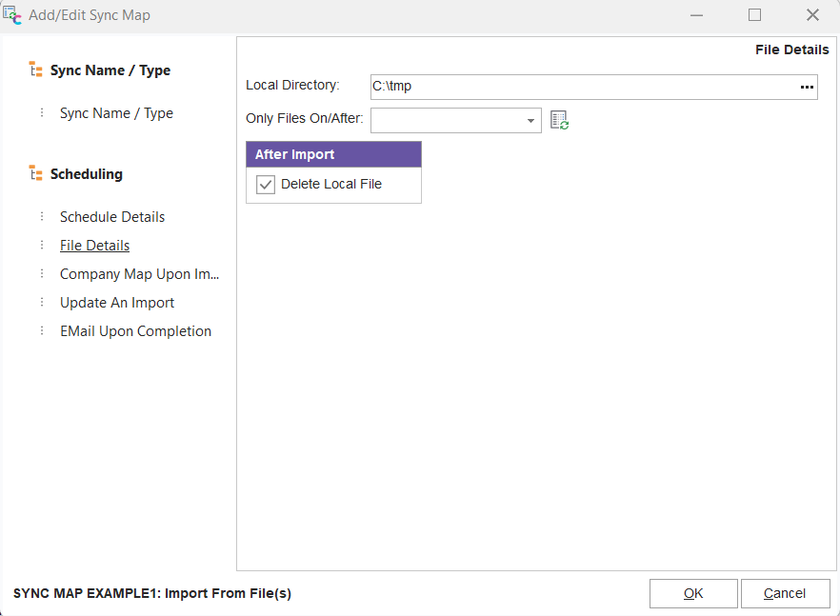
Task: Select the Sync Name / Type sub-item
Action: click(x=116, y=113)
